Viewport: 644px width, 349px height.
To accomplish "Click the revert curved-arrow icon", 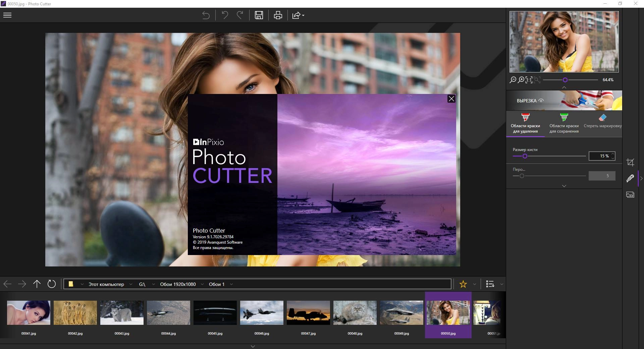I will tap(206, 15).
